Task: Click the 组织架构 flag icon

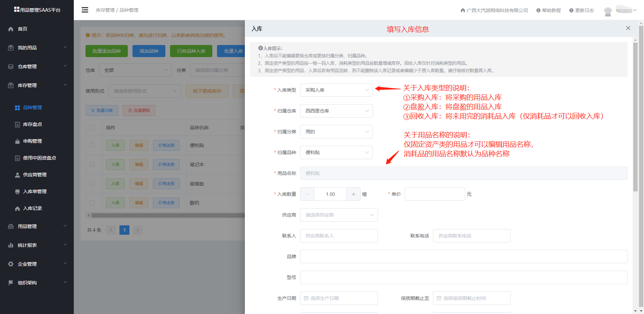Action: point(11,283)
